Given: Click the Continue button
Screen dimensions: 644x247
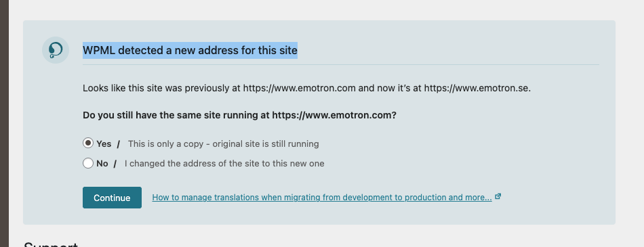Looking at the screenshot, I should point(112,198).
